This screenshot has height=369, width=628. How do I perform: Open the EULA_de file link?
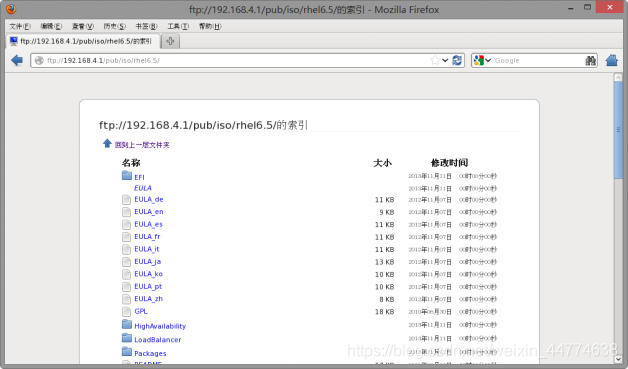[x=149, y=199]
